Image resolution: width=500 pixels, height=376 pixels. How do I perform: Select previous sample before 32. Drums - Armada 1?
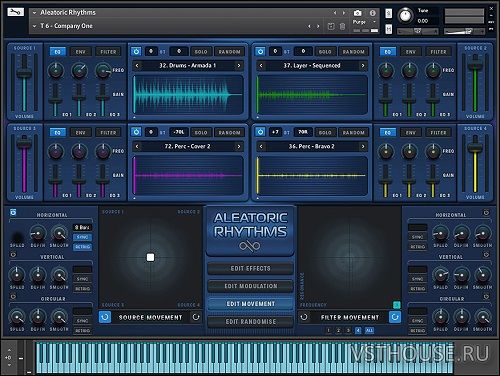click(137, 66)
